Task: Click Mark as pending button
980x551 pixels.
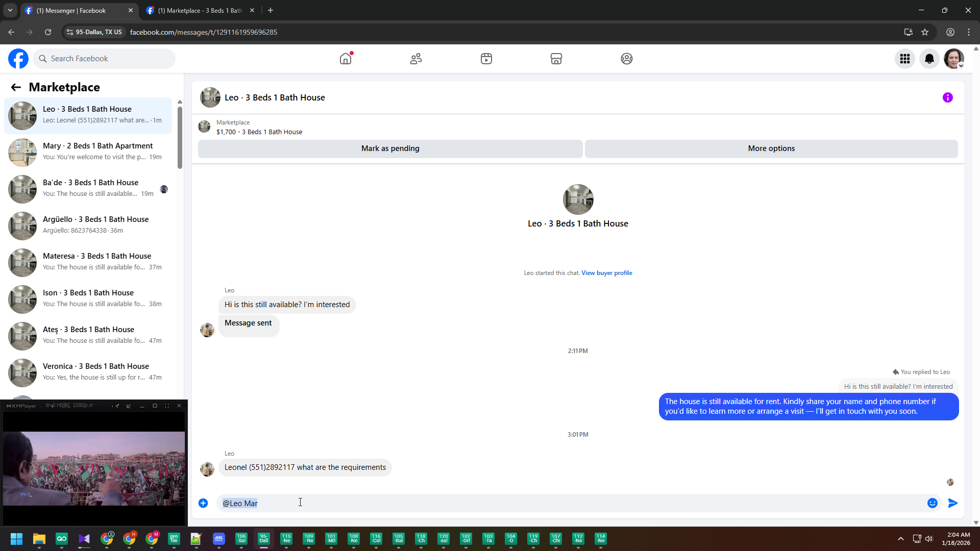Action: [390, 148]
